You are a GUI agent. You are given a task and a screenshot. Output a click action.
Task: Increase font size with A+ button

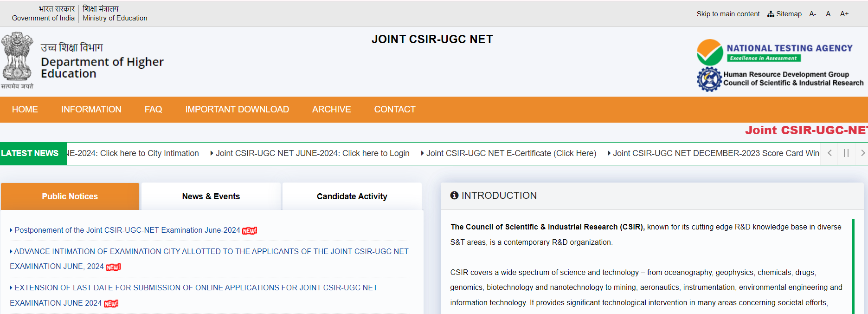click(844, 14)
